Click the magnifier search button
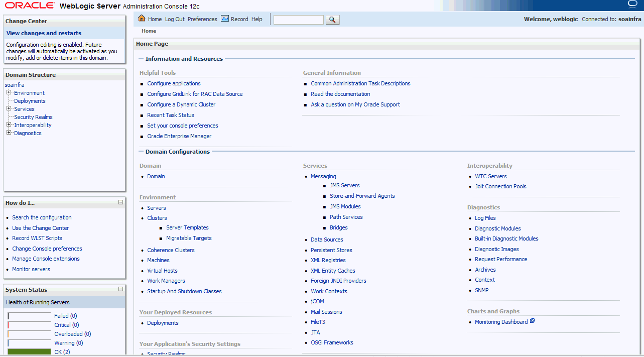This screenshot has width=644, height=357. 333,20
